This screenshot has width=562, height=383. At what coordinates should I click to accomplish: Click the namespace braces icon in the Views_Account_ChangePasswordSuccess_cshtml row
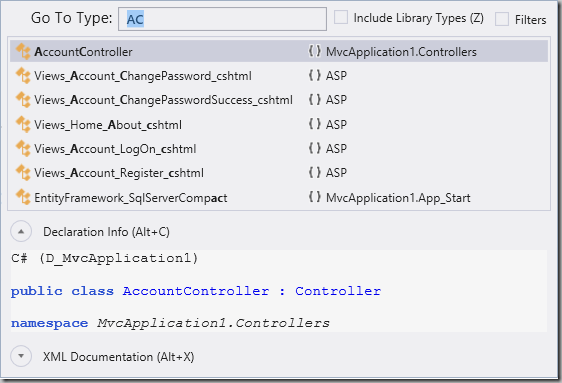click(315, 99)
